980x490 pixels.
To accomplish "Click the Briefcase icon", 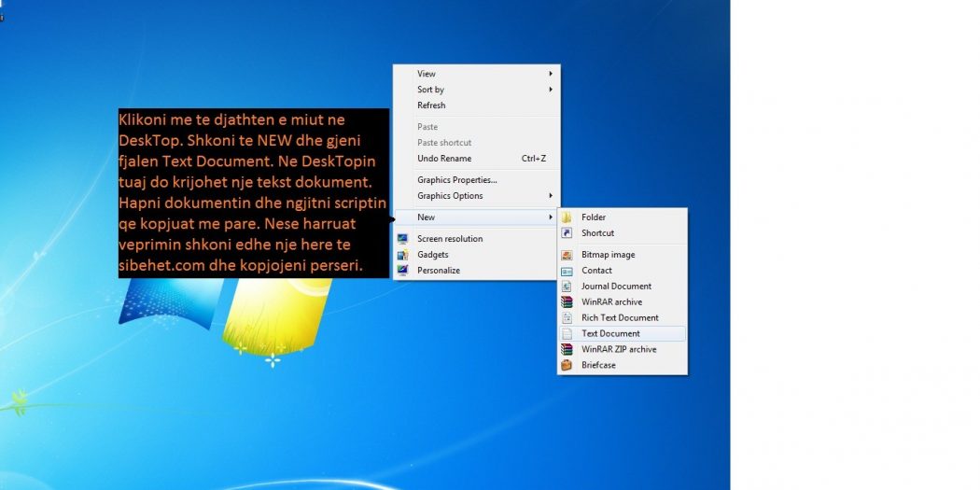I will pyautogui.click(x=567, y=365).
